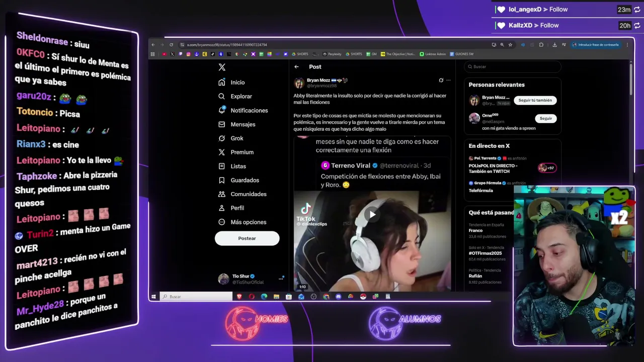This screenshot has width=644, height=362.
Task: Open Comunidades in sidebar
Action: tap(243, 194)
